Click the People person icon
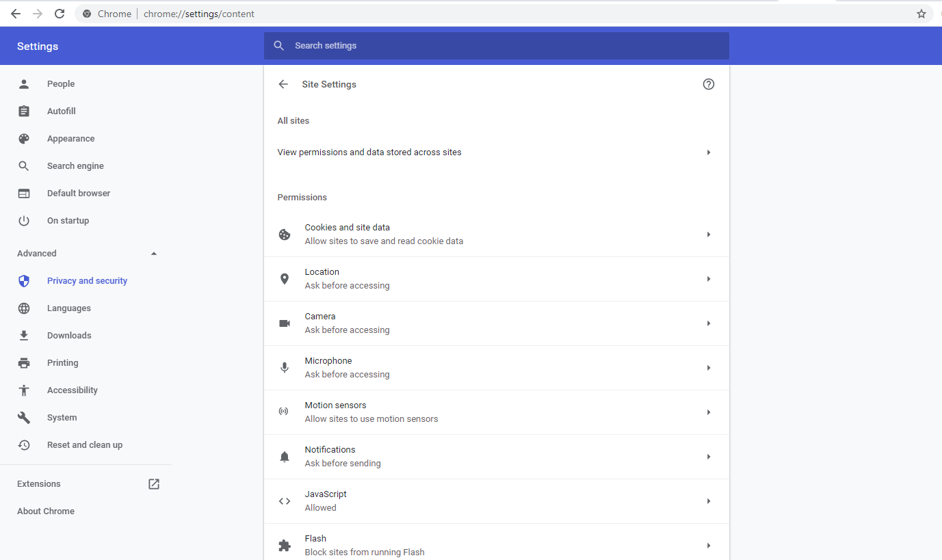 pyautogui.click(x=24, y=84)
